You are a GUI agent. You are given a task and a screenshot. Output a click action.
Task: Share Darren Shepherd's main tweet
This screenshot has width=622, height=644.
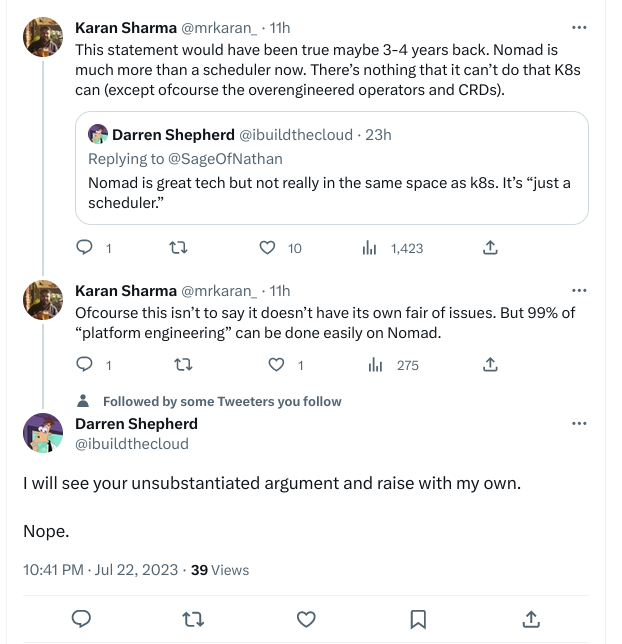[531, 619]
